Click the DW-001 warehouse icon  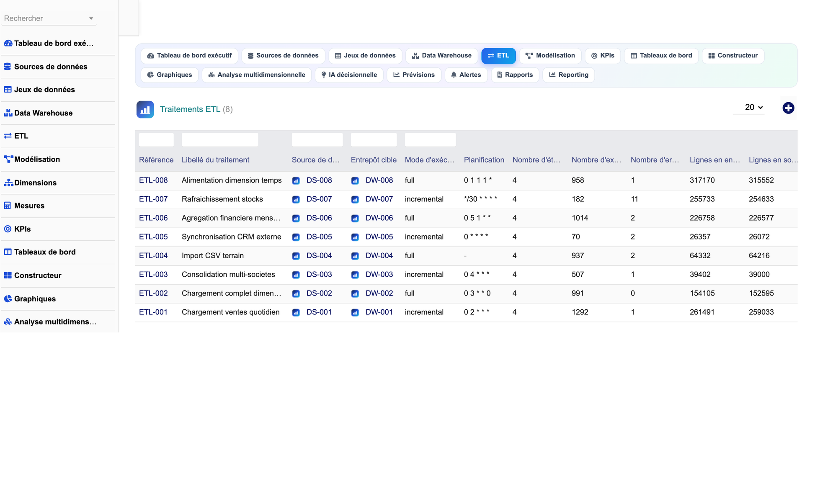355,313
